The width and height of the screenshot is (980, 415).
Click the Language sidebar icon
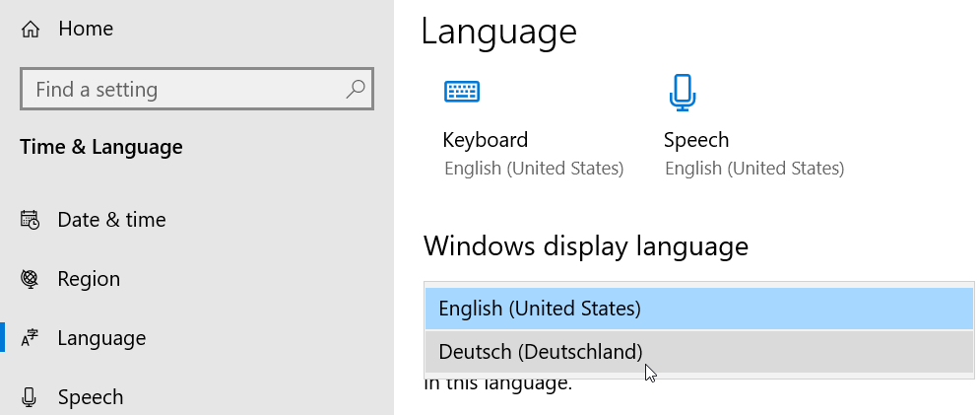point(30,338)
